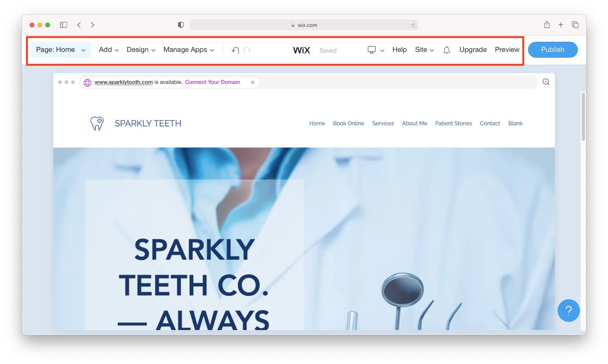Viewport: 608px width, 364px height.
Task: Open the Site menu
Action: click(424, 50)
